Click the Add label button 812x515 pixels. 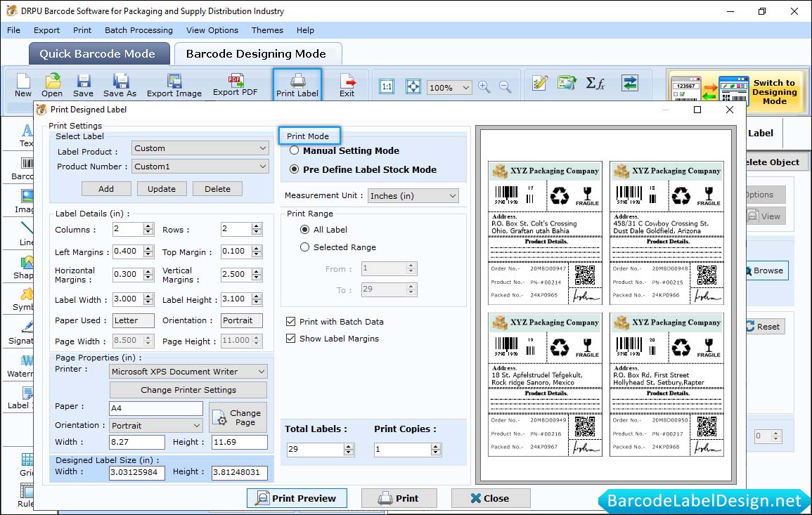[x=106, y=189]
